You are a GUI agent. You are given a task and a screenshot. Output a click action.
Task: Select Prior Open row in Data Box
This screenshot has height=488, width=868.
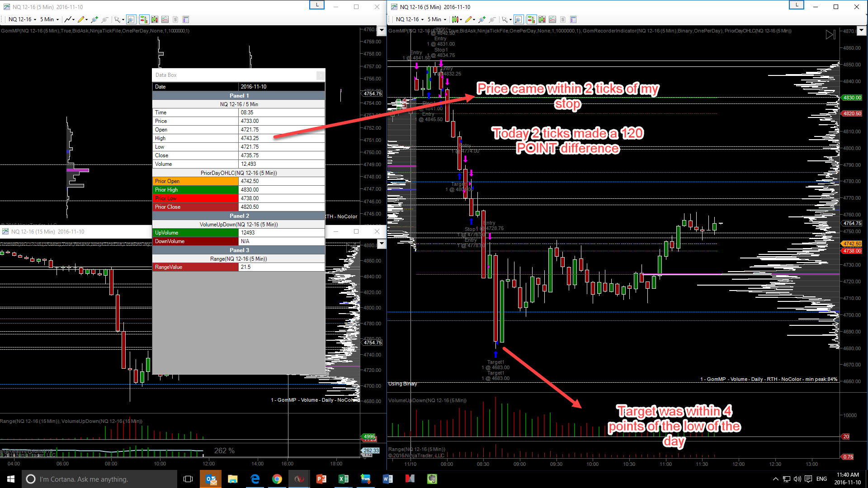pos(239,181)
